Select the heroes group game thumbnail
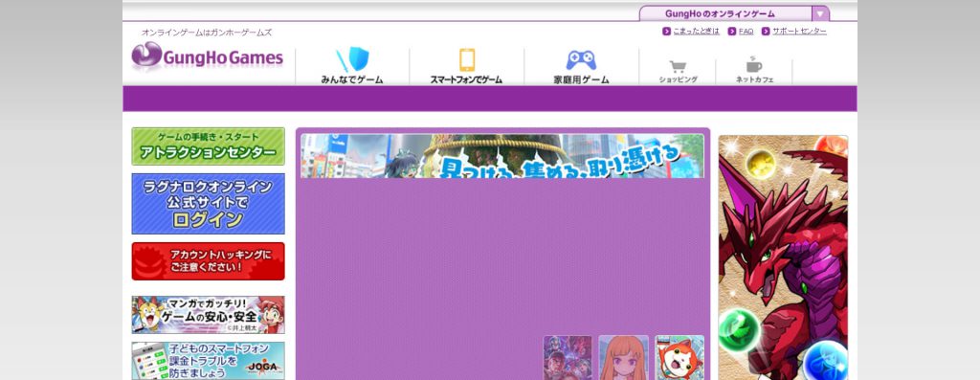Screen dimensions: 980x380 coord(568,357)
